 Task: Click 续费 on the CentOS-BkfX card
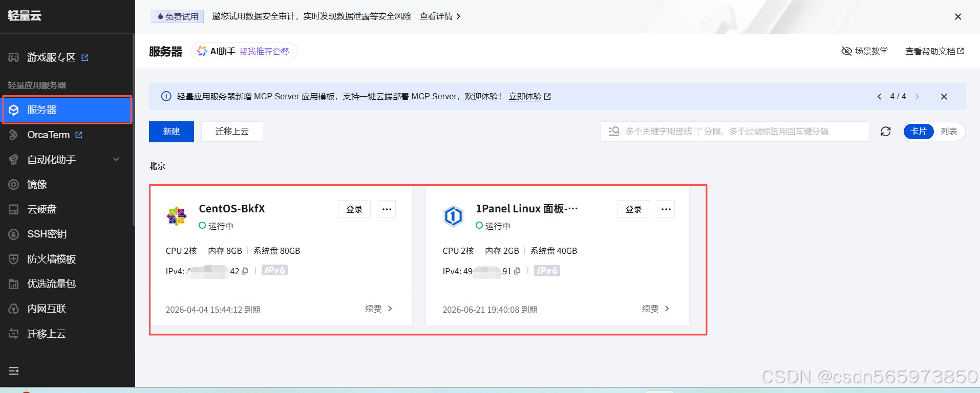[x=378, y=309]
